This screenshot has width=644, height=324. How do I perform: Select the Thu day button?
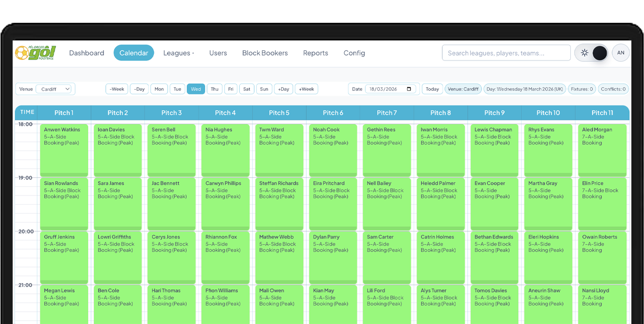click(215, 89)
